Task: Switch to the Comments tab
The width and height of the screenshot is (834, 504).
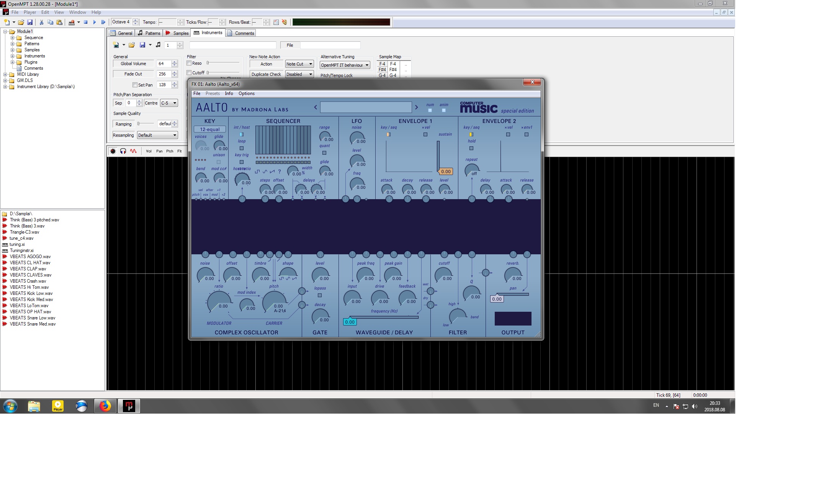Action: (241, 33)
